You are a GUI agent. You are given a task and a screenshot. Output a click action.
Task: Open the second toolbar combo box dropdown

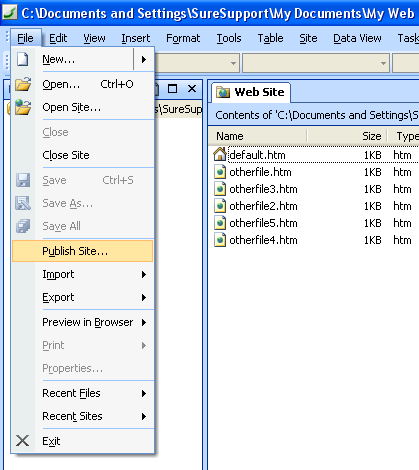click(x=383, y=63)
